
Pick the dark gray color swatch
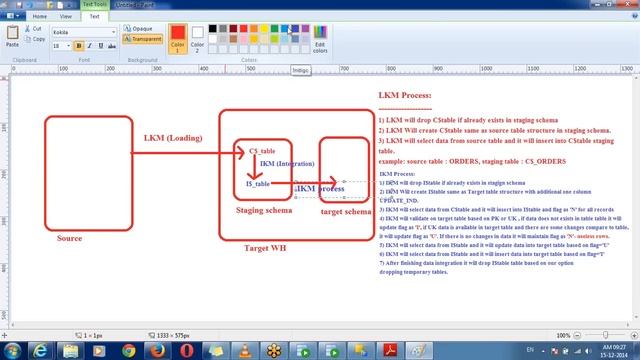(x=223, y=28)
